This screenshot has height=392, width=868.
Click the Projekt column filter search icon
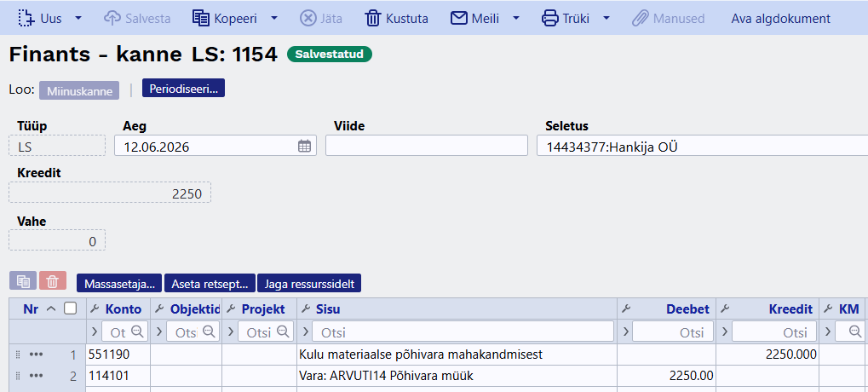(x=283, y=331)
